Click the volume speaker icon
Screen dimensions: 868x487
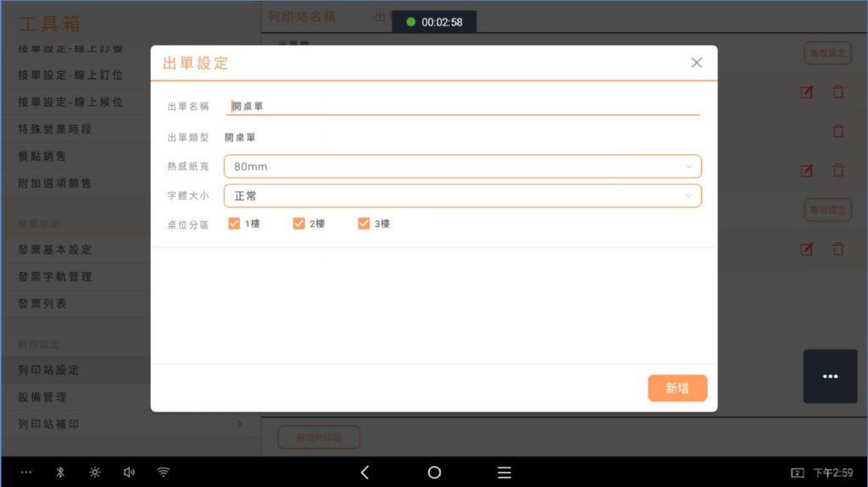129,473
